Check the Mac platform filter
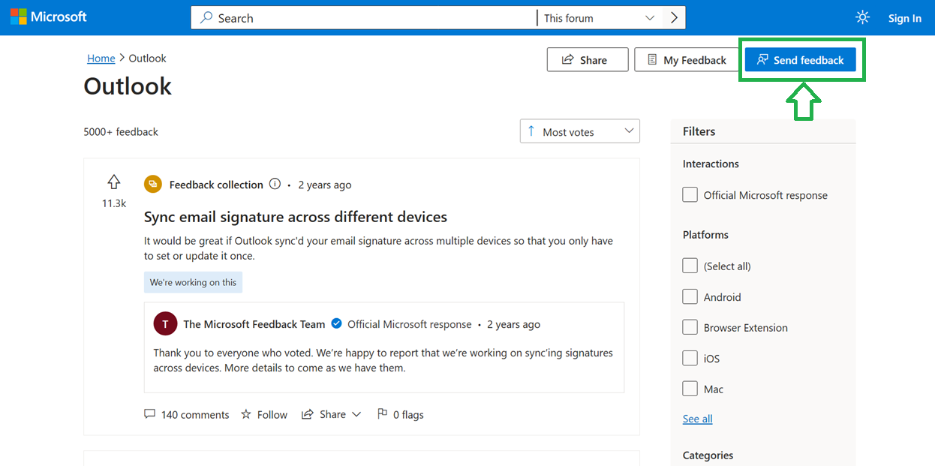This screenshot has width=936, height=466. tap(690, 389)
